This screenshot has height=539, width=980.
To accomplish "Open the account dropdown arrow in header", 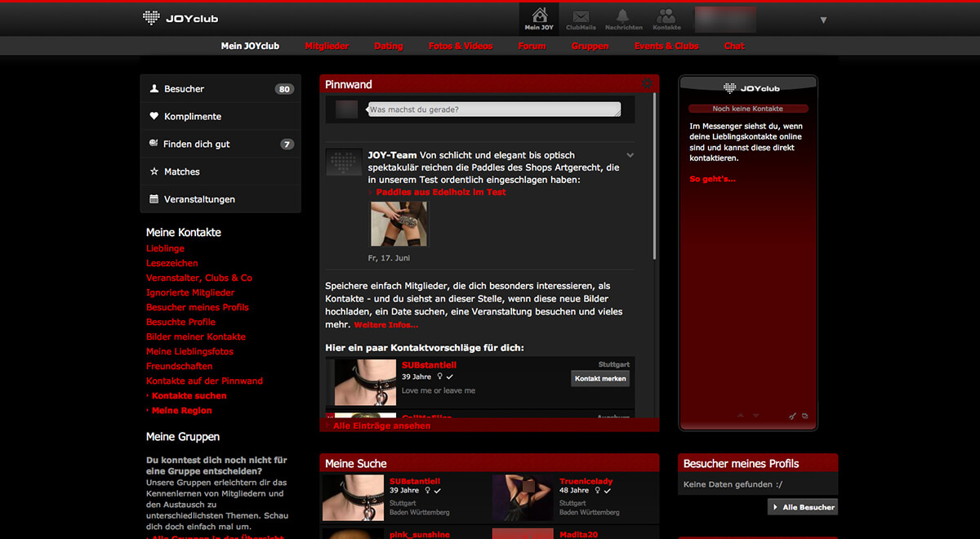I will click(823, 20).
